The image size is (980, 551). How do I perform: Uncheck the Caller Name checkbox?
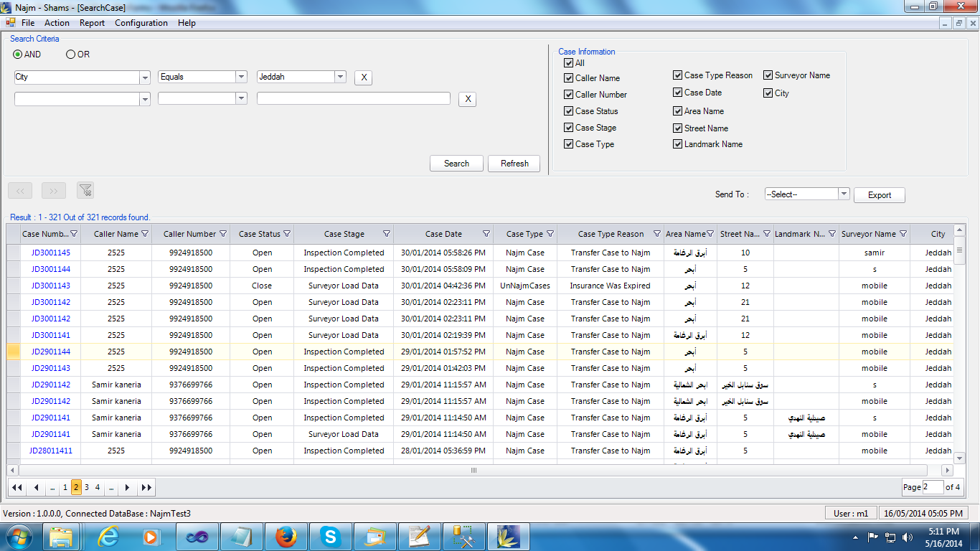point(569,78)
